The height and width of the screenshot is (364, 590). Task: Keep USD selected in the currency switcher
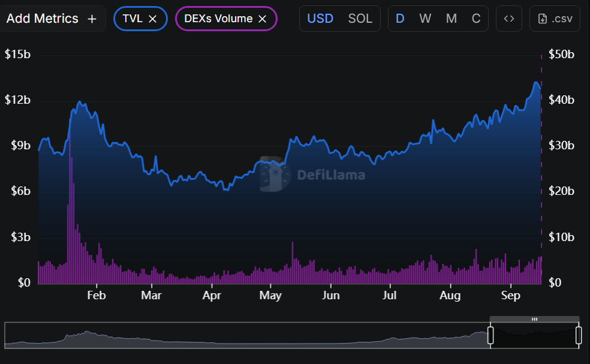click(x=320, y=19)
